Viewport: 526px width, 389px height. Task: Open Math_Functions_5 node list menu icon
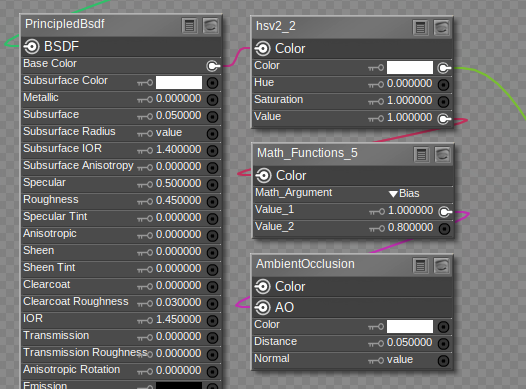[421, 155]
